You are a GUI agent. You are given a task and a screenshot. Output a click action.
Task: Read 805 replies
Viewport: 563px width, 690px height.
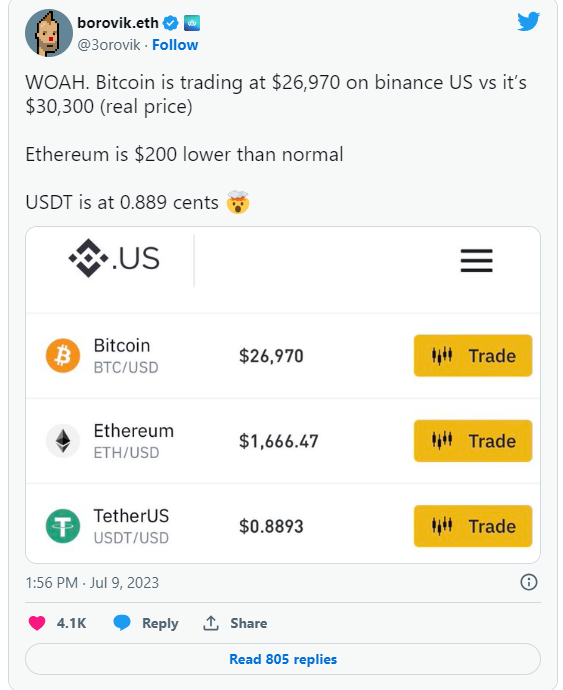click(283, 659)
